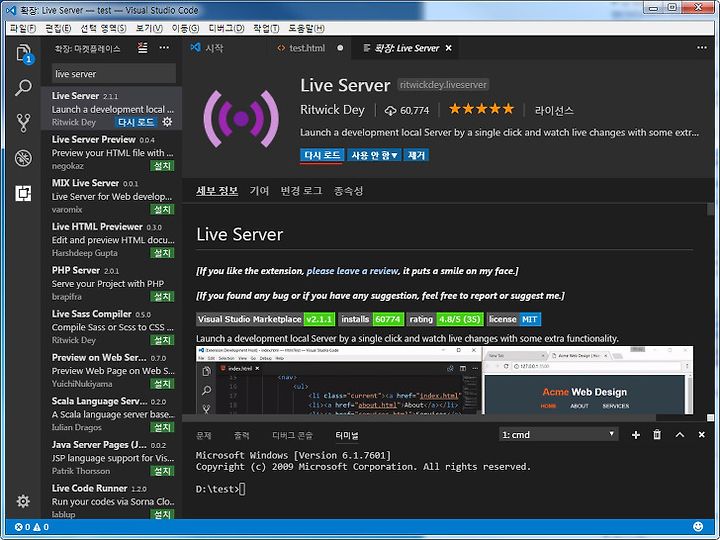Open the 보기(V) menu

pos(149,28)
